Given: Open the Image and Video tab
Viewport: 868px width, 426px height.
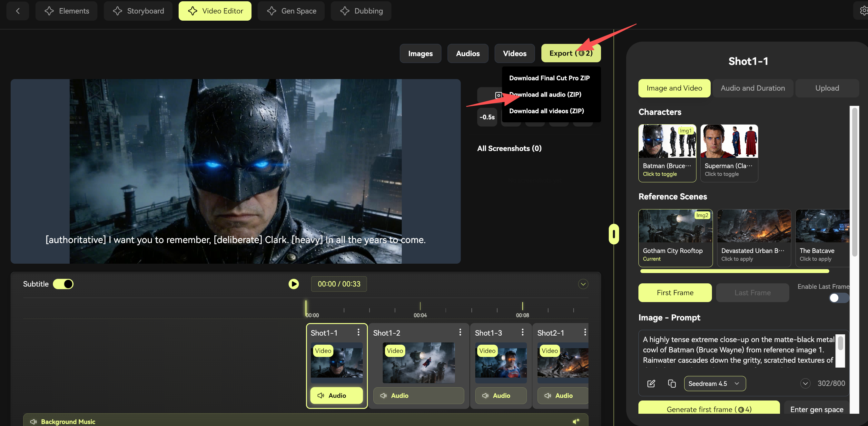Looking at the screenshot, I should [674, 88].
